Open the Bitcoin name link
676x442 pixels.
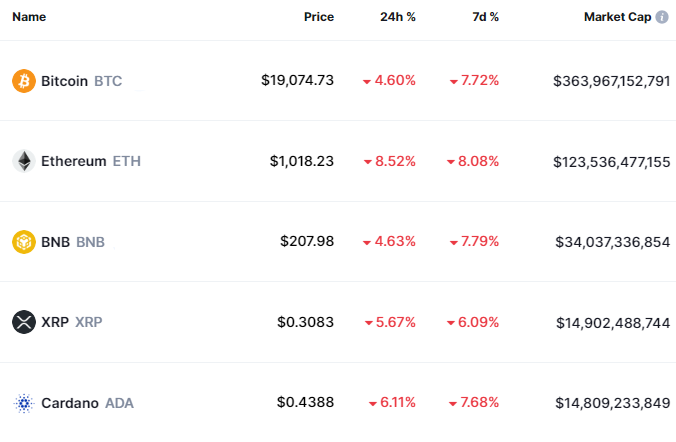pyautogui.click(x=65, y=81)
